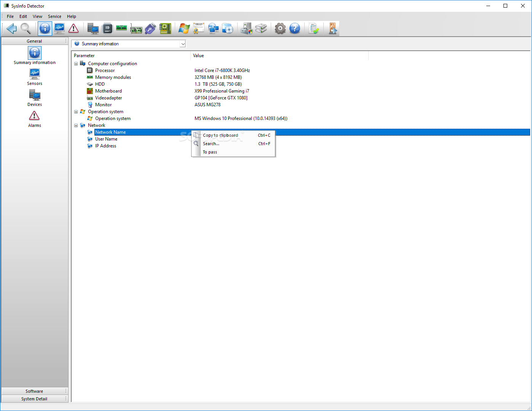Click the green memory module toolbar icon
Image resolution: width=532 pixels, height=411 pixels.
121,29
